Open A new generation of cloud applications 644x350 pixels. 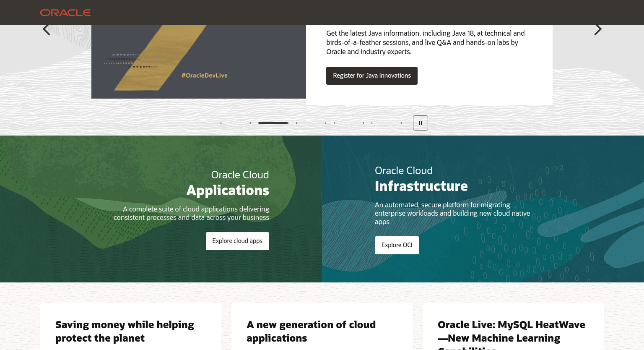click(x=311, y=331)
